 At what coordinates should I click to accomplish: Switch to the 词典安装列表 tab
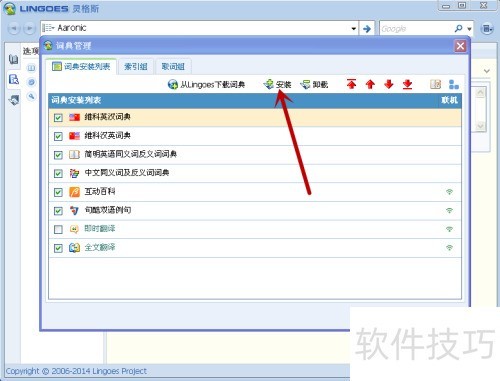pos(81,67)
